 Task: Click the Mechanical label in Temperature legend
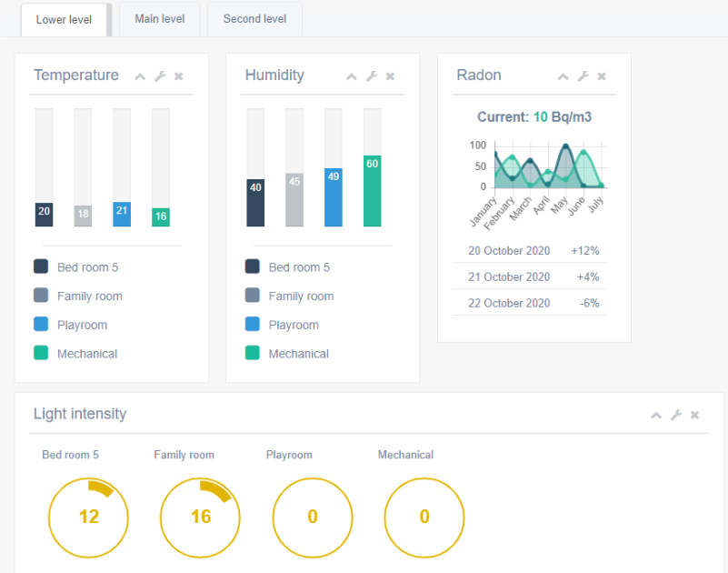(x=87, y=354)
